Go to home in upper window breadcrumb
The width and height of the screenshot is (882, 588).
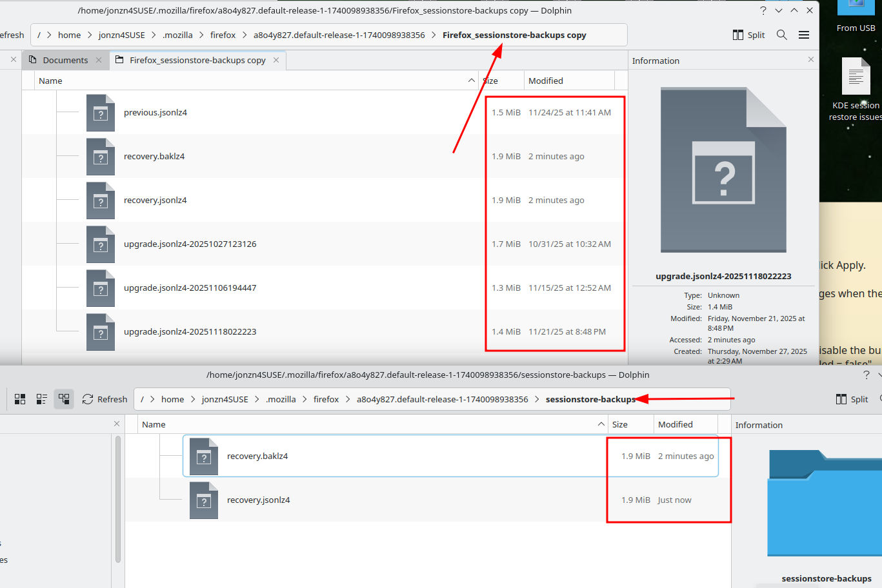(x=70, y=35)
